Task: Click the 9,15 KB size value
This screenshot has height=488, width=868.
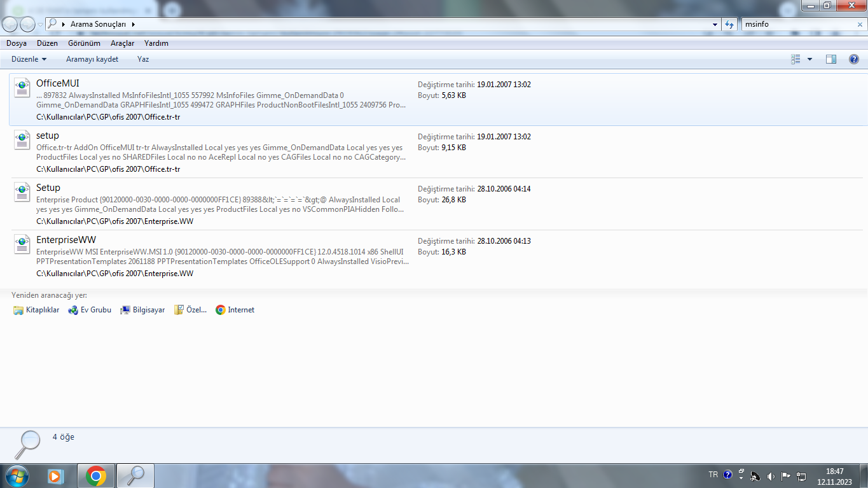Action: (454, 148)
